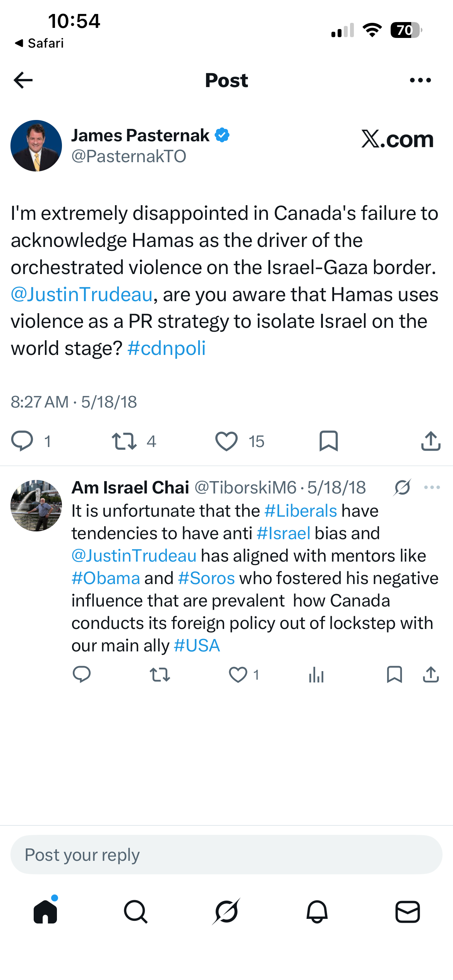Go back using the back arrow
The width and height of the screenshot is (453, 980).
(23, 81)
